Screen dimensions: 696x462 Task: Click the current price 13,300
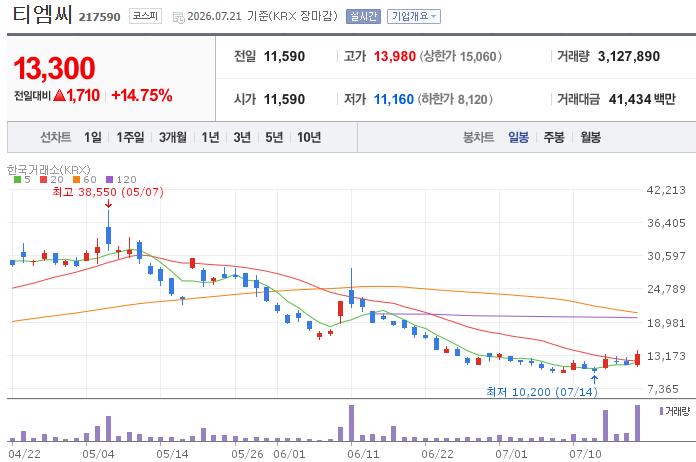point(54,68)
